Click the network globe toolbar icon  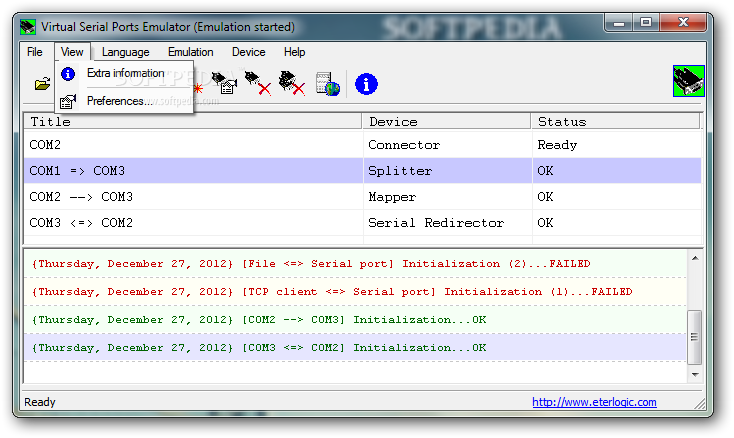327,84
